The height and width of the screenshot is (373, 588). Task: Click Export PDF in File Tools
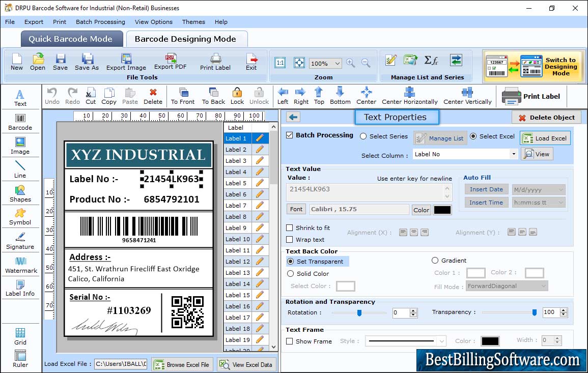click(x=170, y=62)
